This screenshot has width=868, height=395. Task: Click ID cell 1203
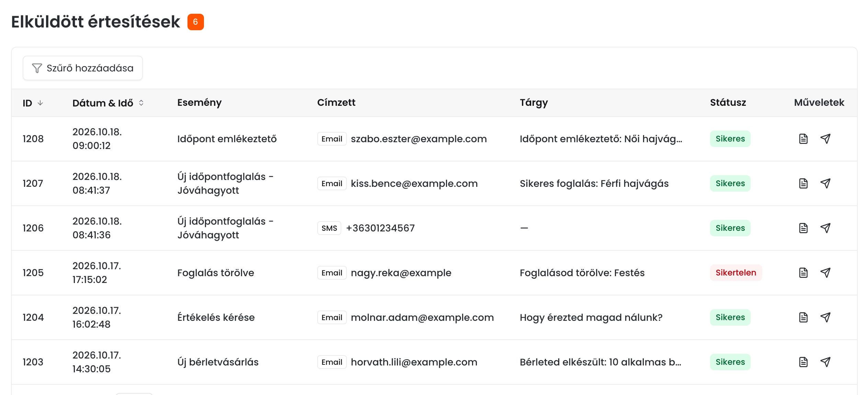tap(33, 362)
